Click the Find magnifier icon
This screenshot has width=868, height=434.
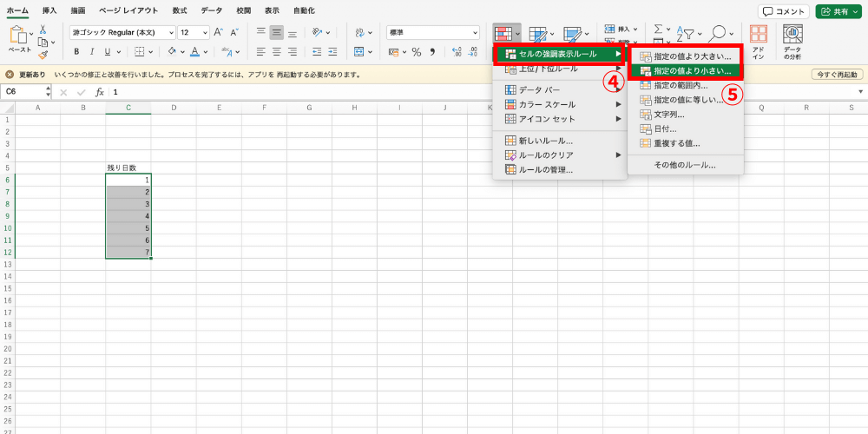[719, 34]
